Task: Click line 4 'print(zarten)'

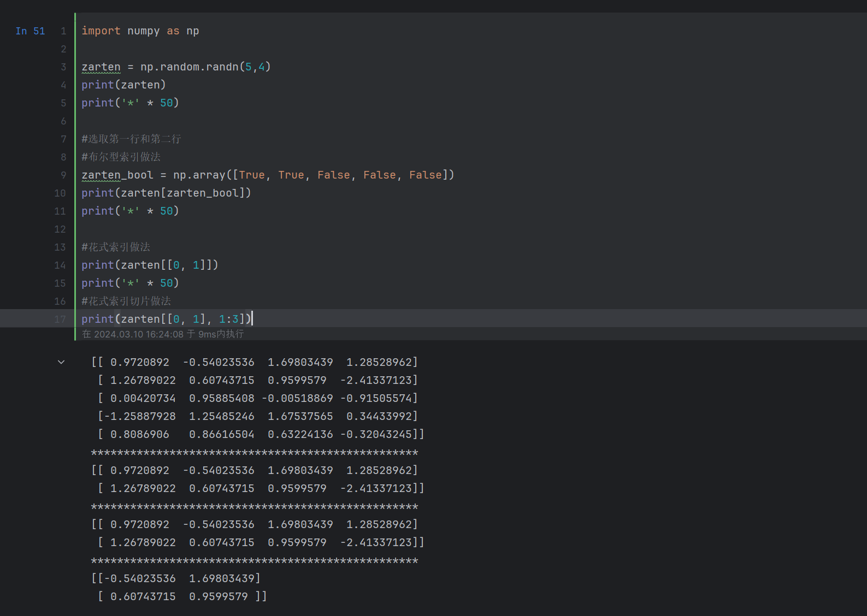Action: coord(123,85)
